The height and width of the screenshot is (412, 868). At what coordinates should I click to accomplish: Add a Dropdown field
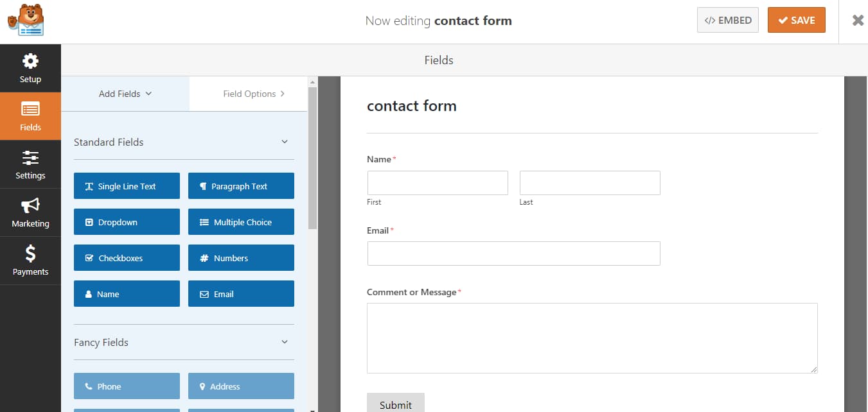click(127, 221)
